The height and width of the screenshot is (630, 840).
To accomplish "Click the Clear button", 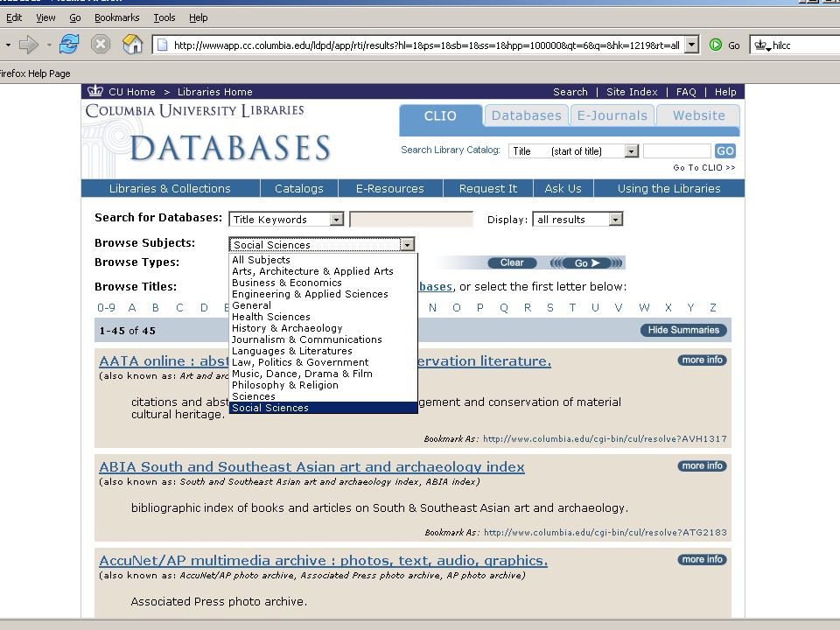I will (512, 262).
